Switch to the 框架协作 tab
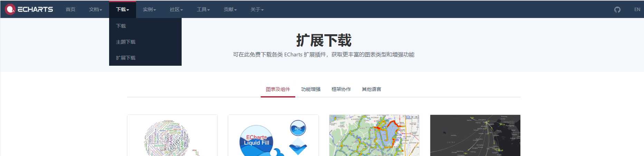644x156 pixels. (x=341, y=89)
